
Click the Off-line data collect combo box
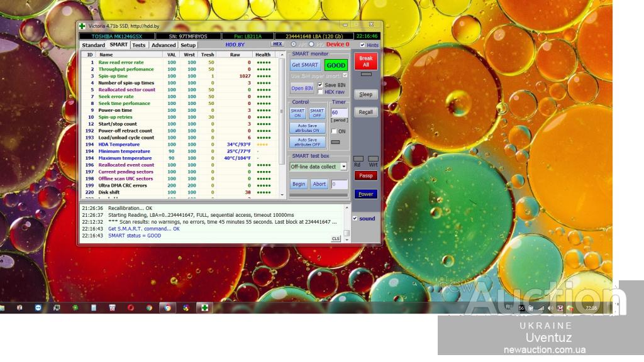tap(318, 167)
